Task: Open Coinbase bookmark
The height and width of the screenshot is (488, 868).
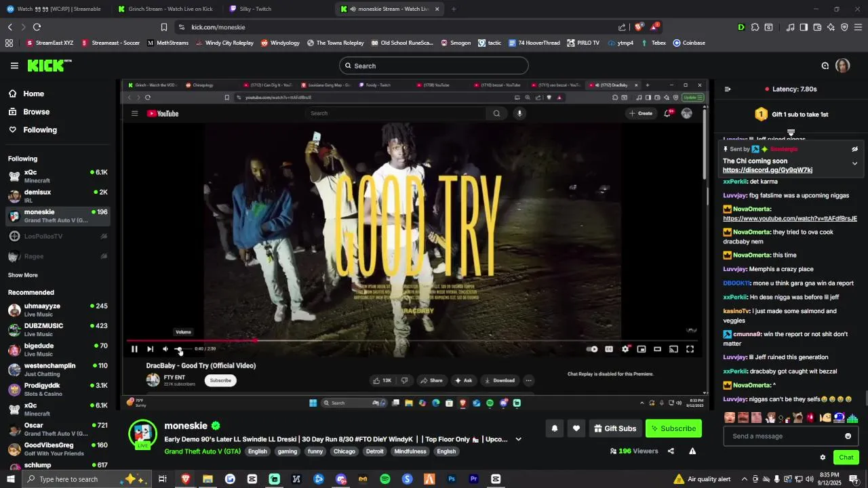Action: pyautogui.click(x=689, y=43)
